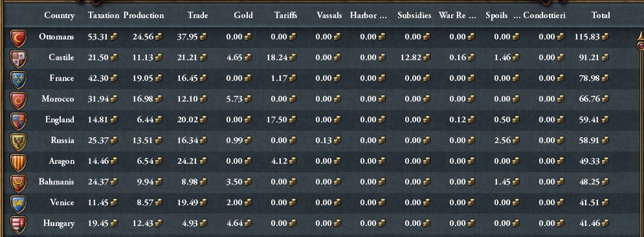This screenshot has height=237, width=644.
Task: Click the Morocco flag shield icon
Action: [x=19, y=100]
